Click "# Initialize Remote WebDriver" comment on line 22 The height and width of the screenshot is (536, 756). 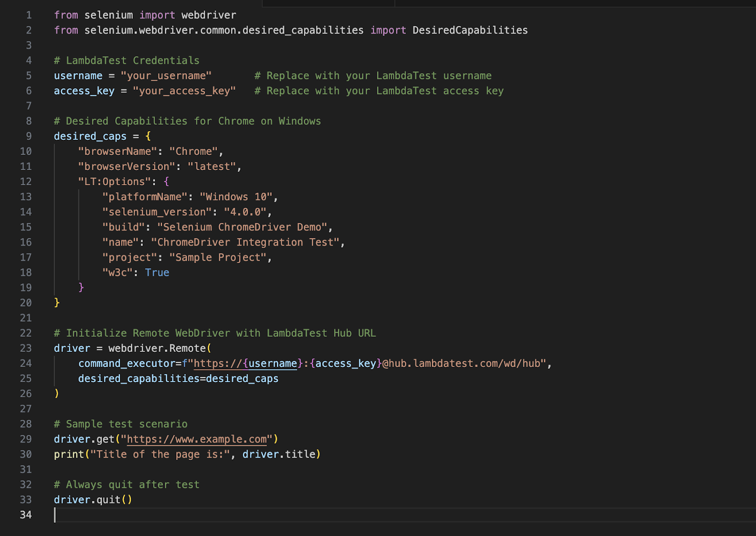tap(215, 333)
